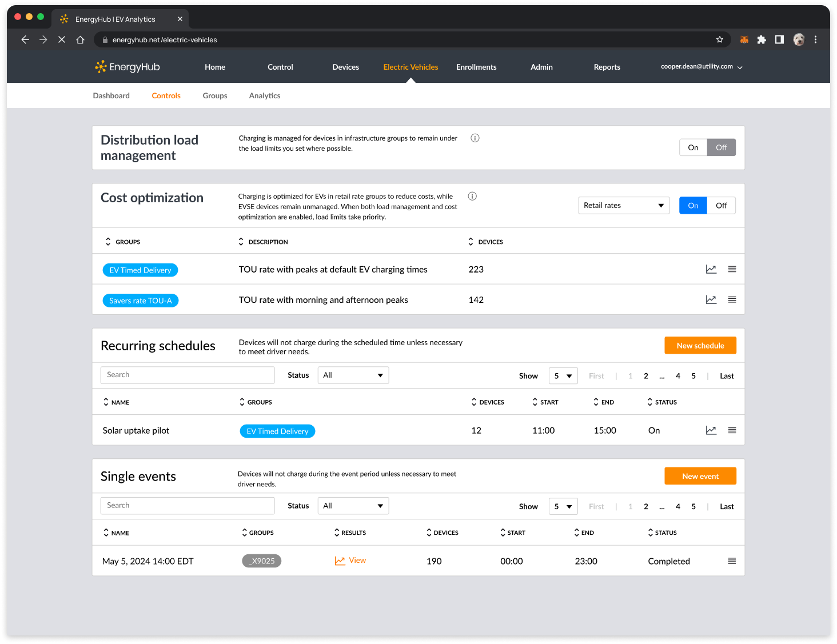Click the New schedule button
Screen dimensions: 837x644
pyautogui.click(x=700, y=346)
